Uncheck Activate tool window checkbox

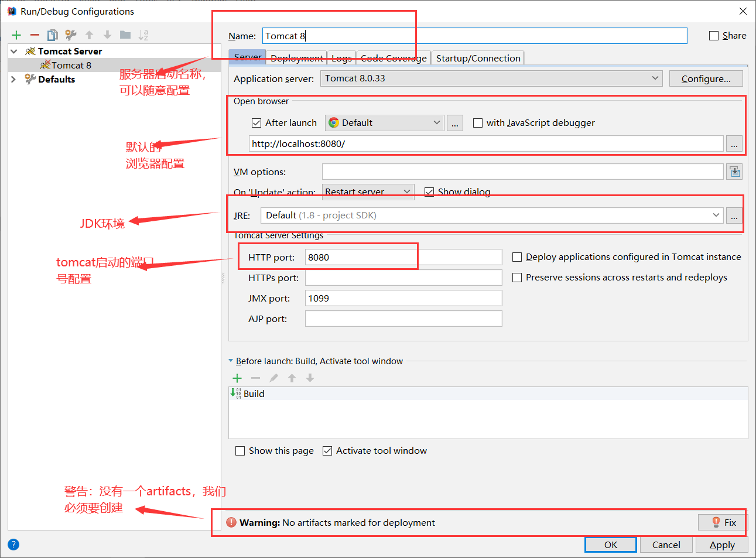[327, 451]
